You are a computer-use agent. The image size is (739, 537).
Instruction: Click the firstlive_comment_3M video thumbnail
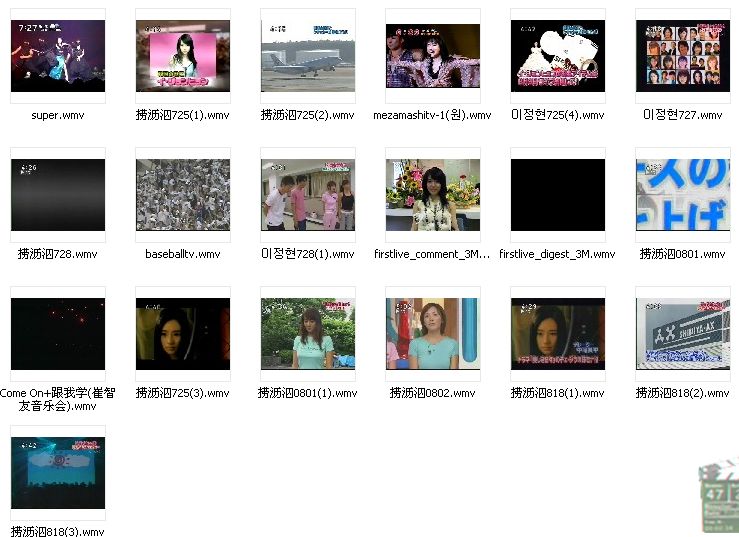(x=433, y=196)
